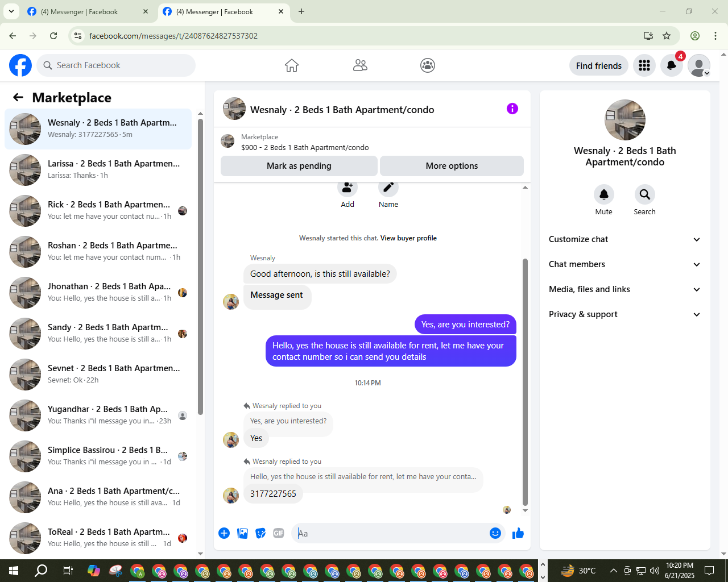Open Groups icon in top navigation
Viewport: 728px width, 582px height.
pos(428,65)
